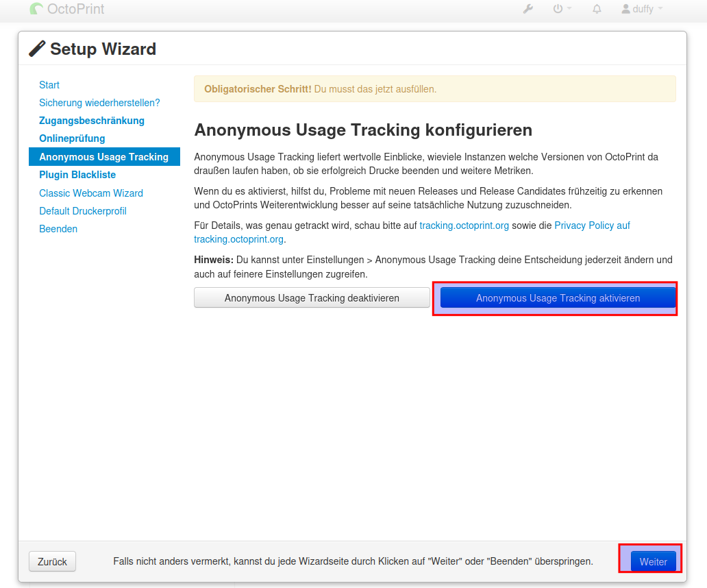Image resolution: width=707 pixels, height=588 pixels.
Task: Jump to Beenden step
Action: coord(58,229)
